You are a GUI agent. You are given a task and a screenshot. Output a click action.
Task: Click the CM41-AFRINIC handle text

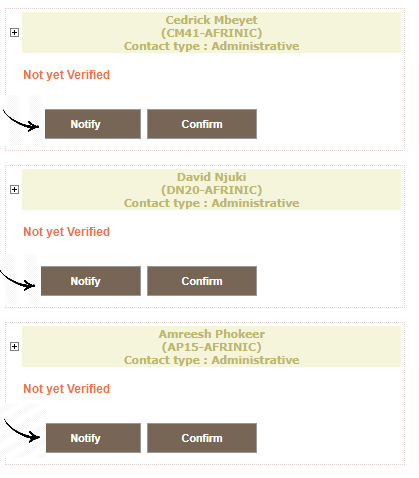211,33
